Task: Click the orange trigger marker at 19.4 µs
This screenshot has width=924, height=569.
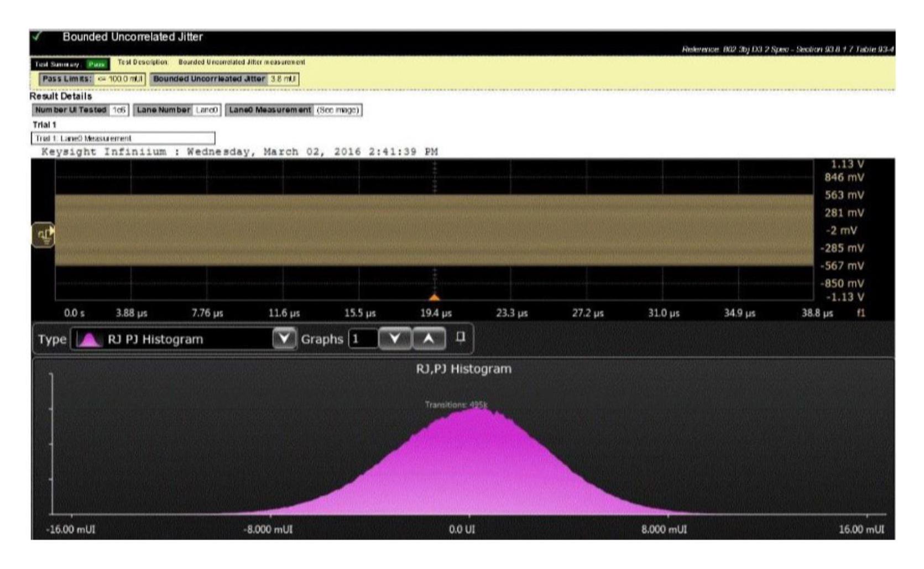Action: click(435, 297)
